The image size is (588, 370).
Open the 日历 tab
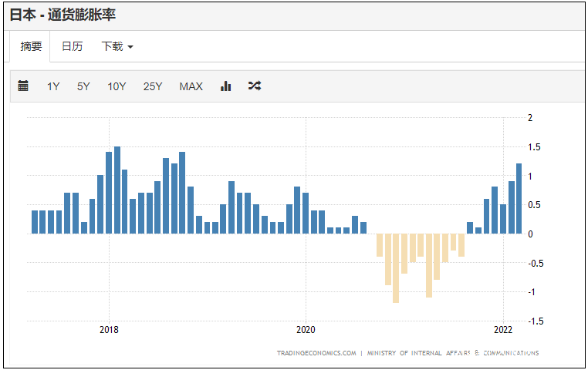pyautogui.click(x=72, y=46)
